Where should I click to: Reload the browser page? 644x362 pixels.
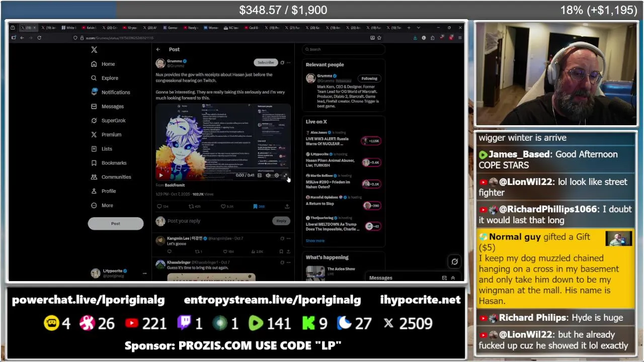pyautogui.click(x=39, y=38)
